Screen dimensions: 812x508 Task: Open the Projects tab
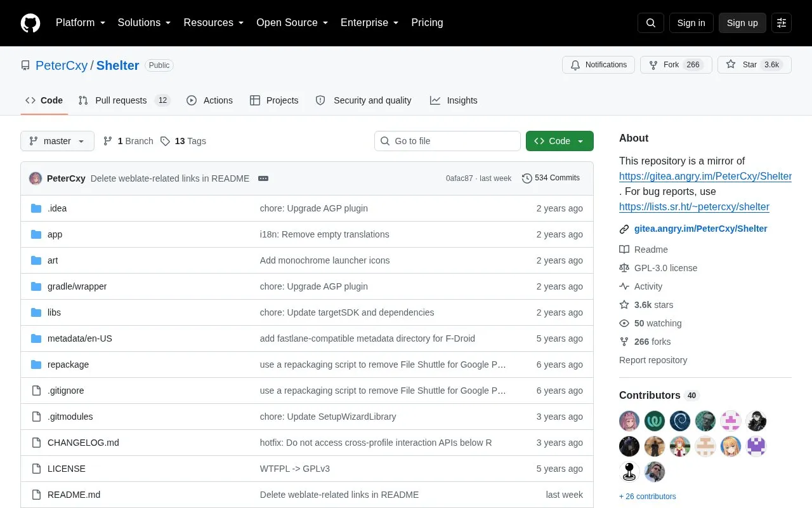[274, 100]
